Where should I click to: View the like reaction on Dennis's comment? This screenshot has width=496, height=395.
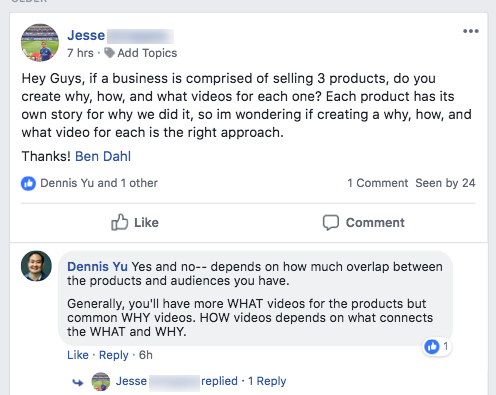point(437,347)
